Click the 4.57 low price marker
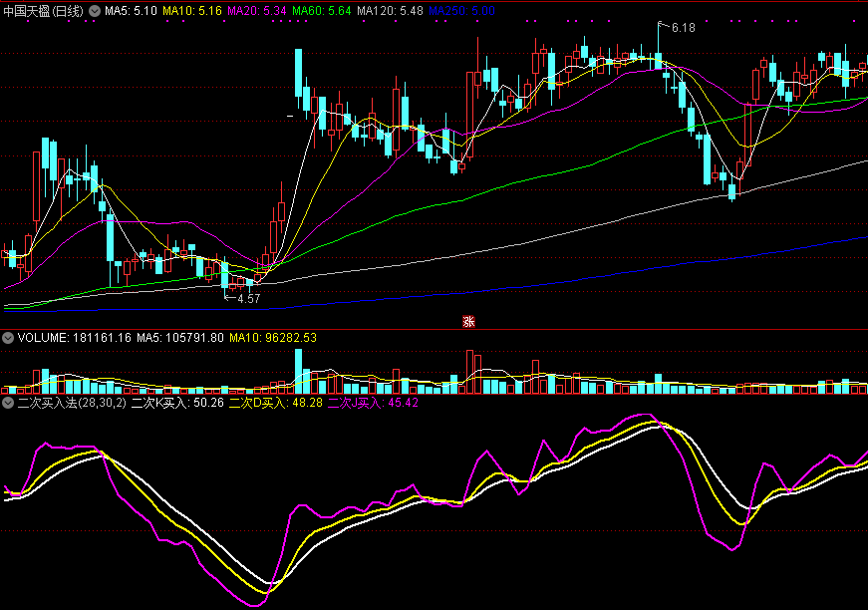 248,299
